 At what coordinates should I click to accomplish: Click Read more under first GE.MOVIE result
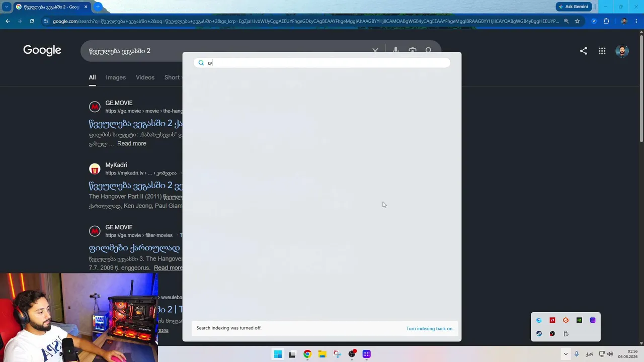[x=132, y=143]
